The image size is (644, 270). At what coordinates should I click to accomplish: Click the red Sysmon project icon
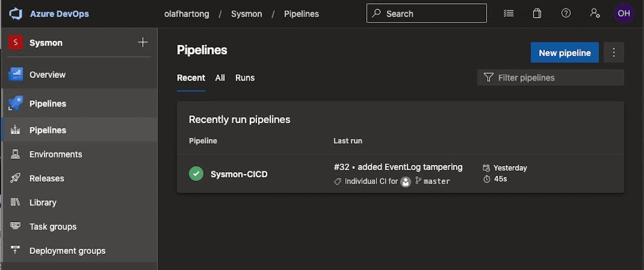point(16,43)
